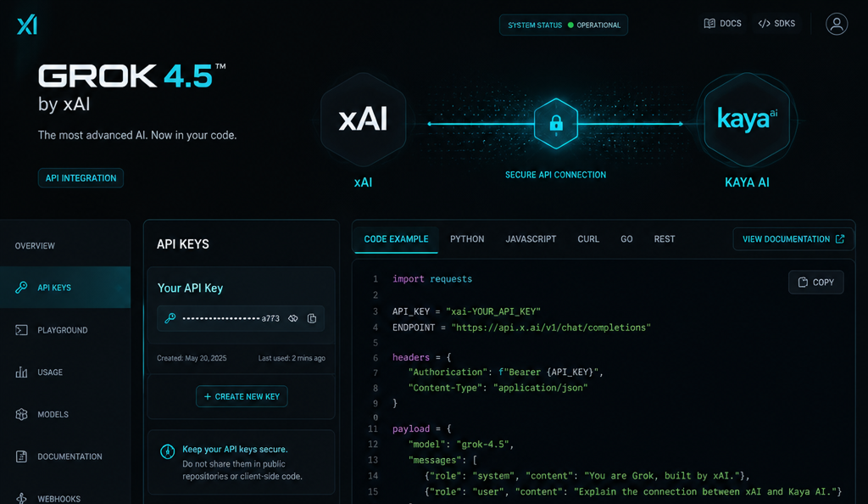This screenshot has width=868, height=504.
Task: Click the secure connection padlock icon
Action: [556, 124]
